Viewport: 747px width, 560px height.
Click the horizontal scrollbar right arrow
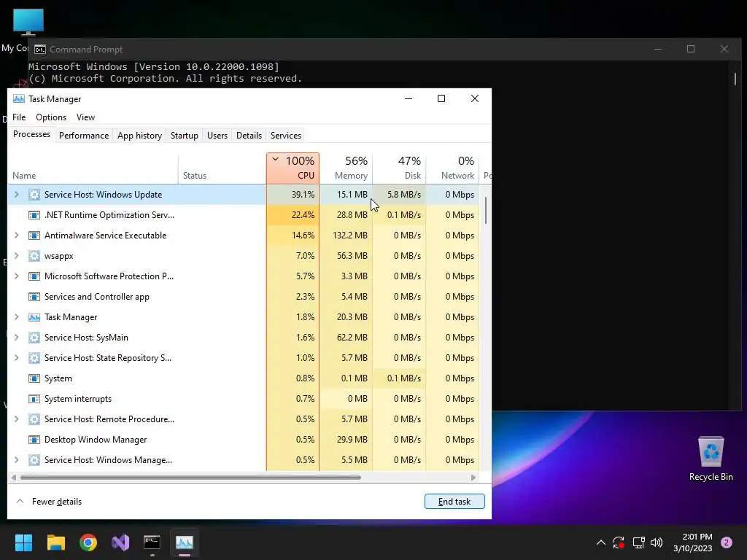coord(473,477)
